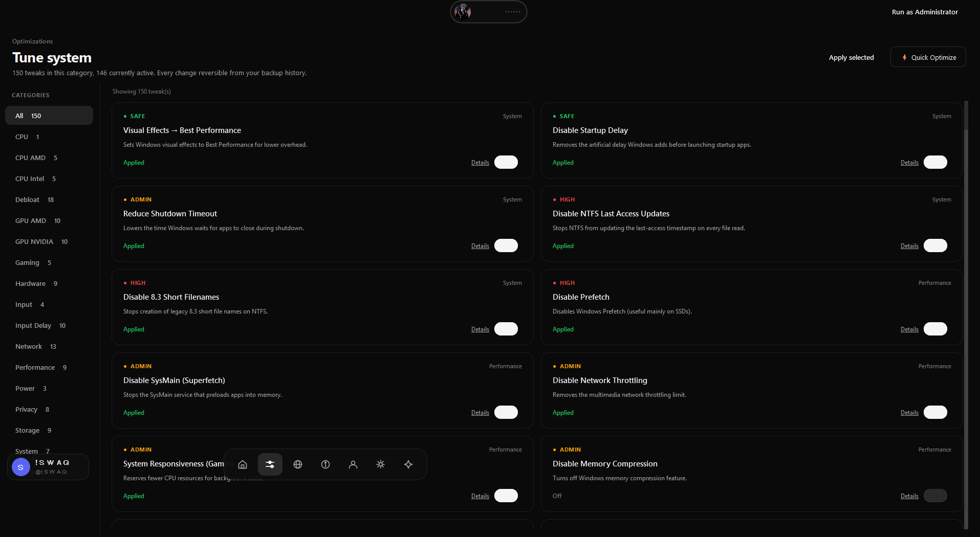The width and height of the screenshot is (980, 537).
Task: Select the GPU NVIDIA category
Action: pyautogui.click(x=49, y=241)
